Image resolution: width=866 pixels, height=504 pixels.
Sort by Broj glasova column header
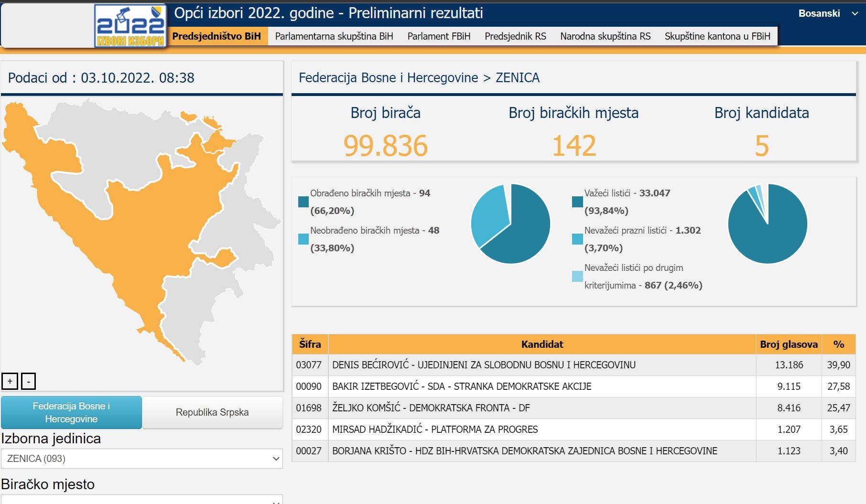789,344
